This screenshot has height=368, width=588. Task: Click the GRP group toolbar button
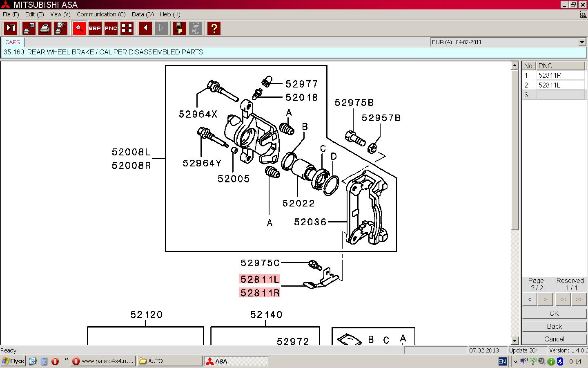point(95,28)
